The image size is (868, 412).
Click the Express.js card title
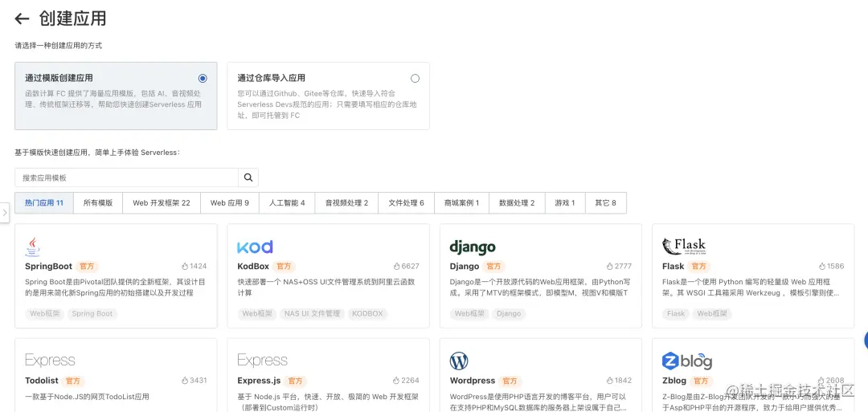[259, 381]
